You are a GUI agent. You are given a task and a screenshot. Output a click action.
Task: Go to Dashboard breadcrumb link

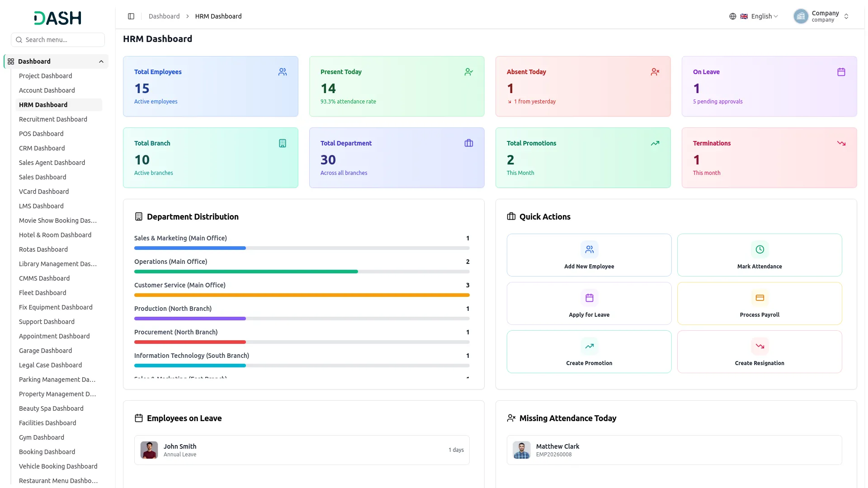164,16
